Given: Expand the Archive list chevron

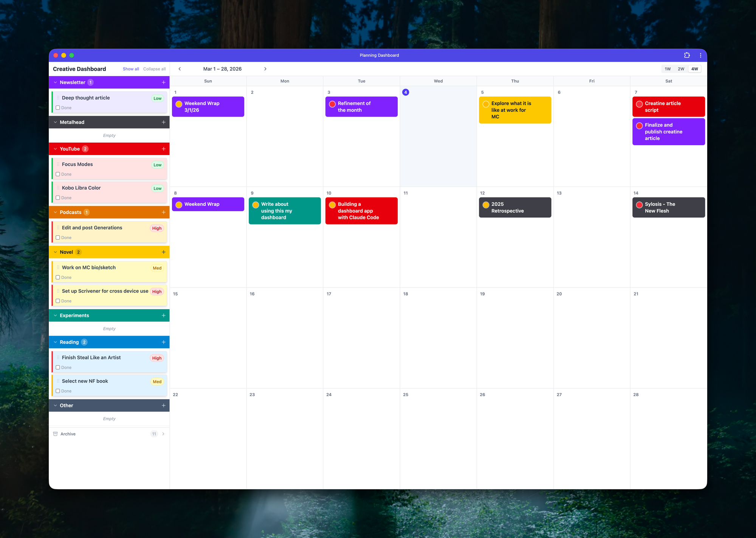Looking at the screenshot, I should (163, 434).
